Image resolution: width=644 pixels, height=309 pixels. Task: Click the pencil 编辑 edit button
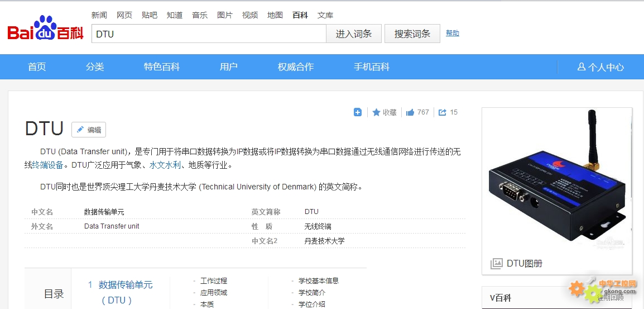(x=89, y=130)
